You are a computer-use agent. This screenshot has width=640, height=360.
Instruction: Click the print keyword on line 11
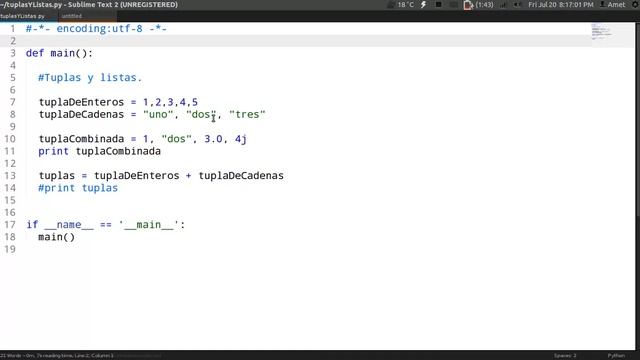pos(53,151)
